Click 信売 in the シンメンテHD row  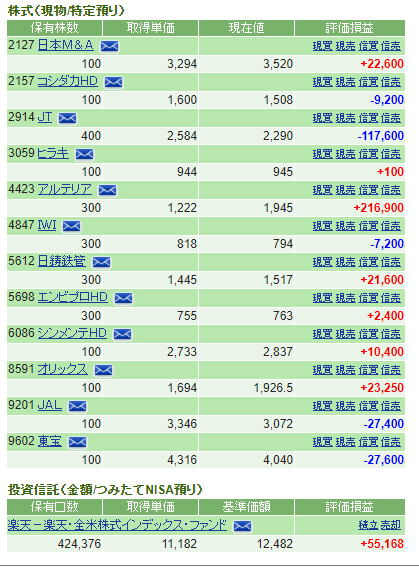coord(391,334)
